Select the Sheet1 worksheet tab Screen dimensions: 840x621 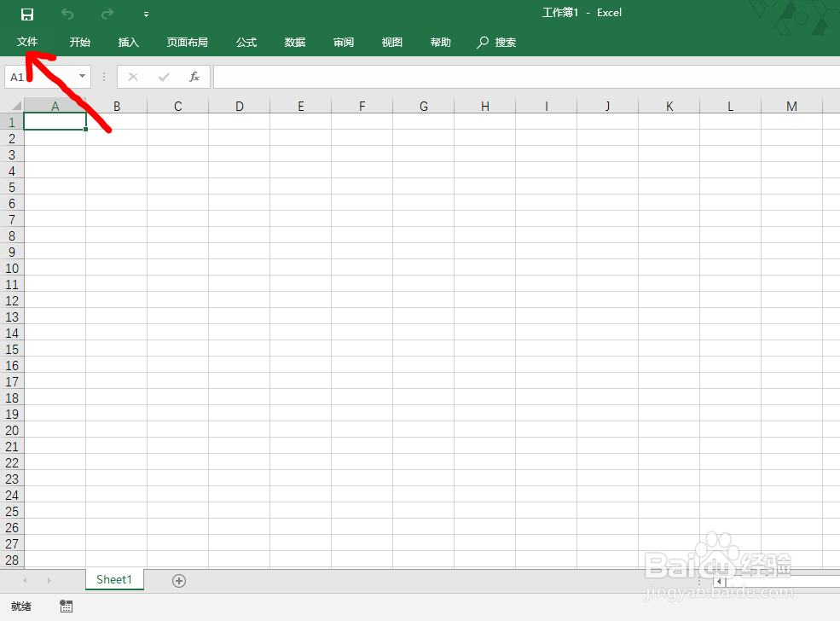click(113, 579)
